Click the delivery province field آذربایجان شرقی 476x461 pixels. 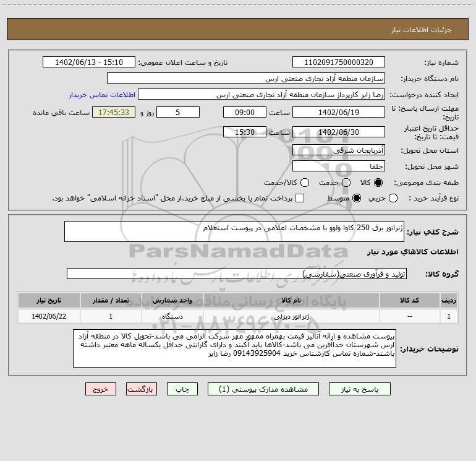tap(339, 150)
